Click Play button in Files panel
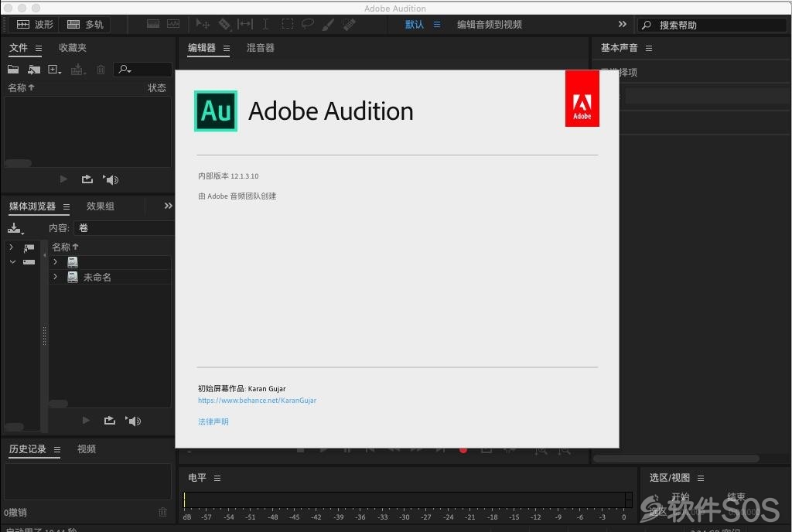 63,179
